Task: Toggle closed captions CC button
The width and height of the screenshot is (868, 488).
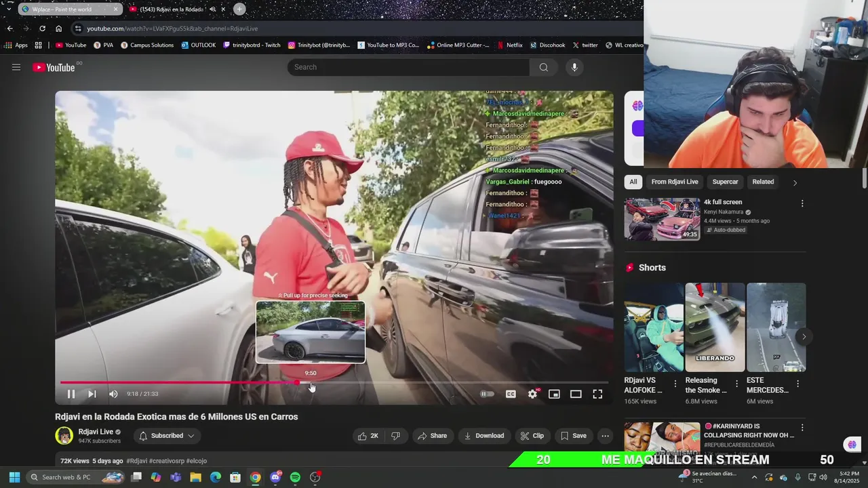Action: coord(511,394)
